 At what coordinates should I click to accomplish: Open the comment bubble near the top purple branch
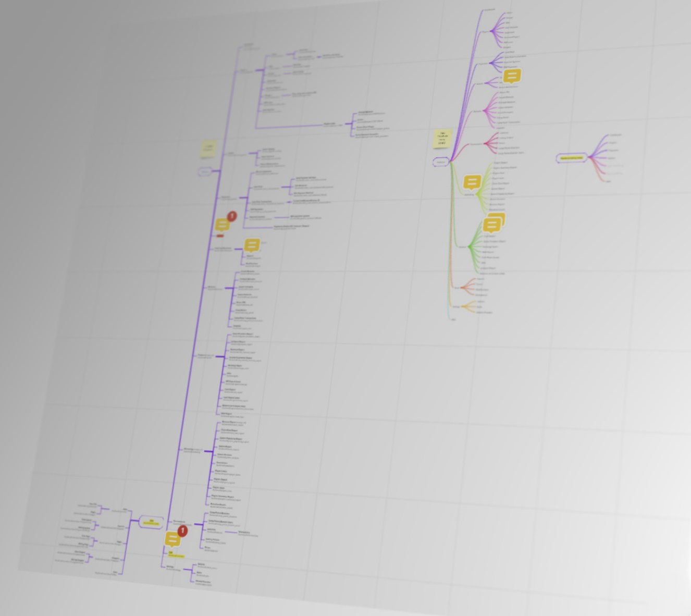pos(512,76)
